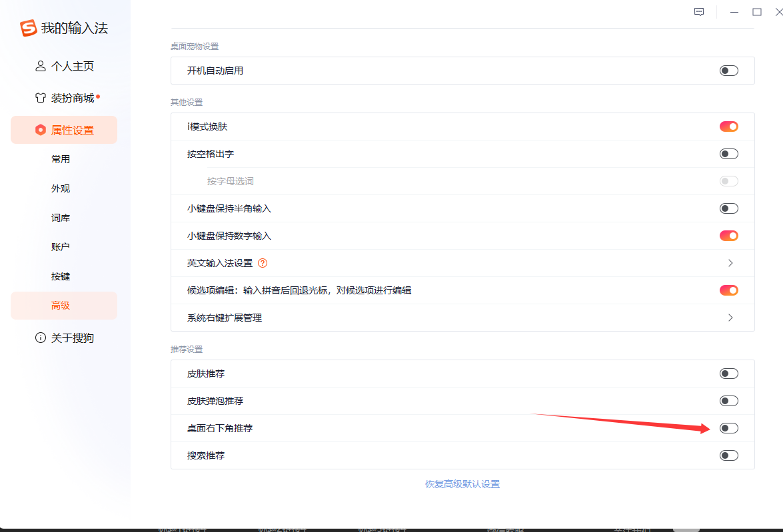Toggle 开机自动启用 switch
The image size is (783, 532).
coord(728,71)
